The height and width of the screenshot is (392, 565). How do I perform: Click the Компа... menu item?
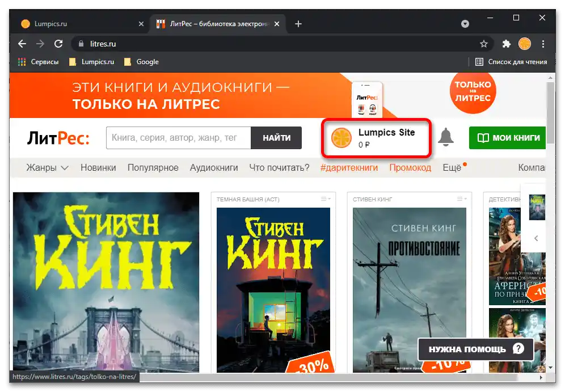(x=532, y=168)
